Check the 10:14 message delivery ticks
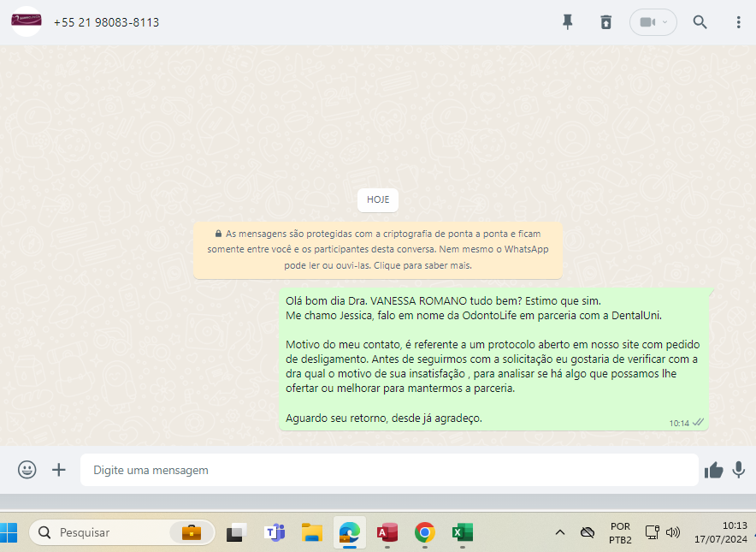Screen dimensions: 756x552 (698, 423)
